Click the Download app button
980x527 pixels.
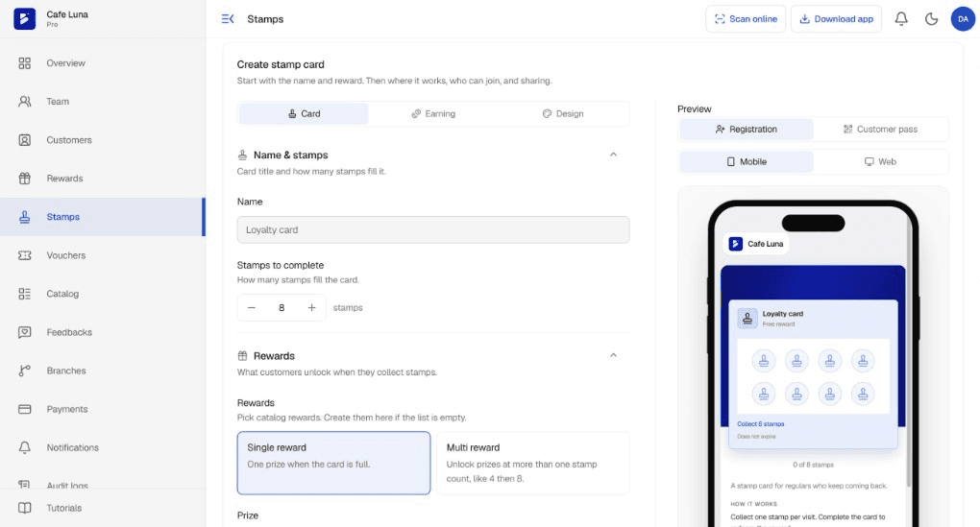[x=836, y=19]
